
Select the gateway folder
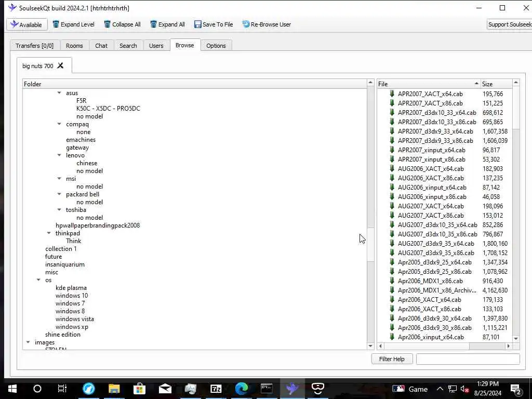pos(77,147)
